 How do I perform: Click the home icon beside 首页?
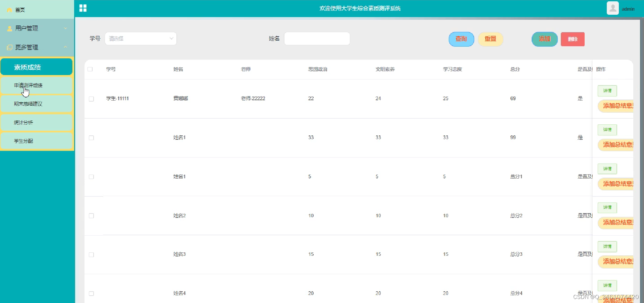click(10, 10)
